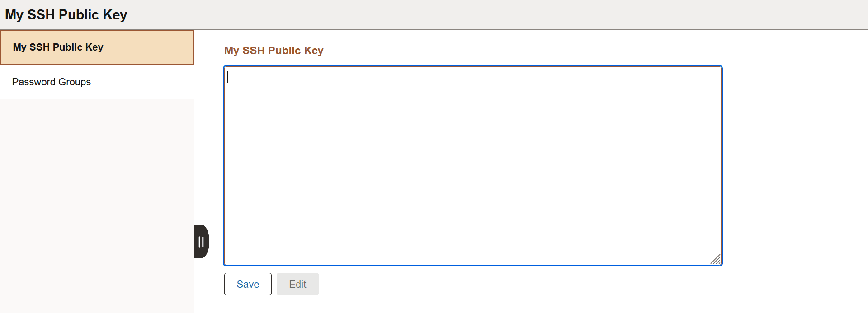Save the SSH public key
This screenshot has height=313, width=868.
pos(247,284)
